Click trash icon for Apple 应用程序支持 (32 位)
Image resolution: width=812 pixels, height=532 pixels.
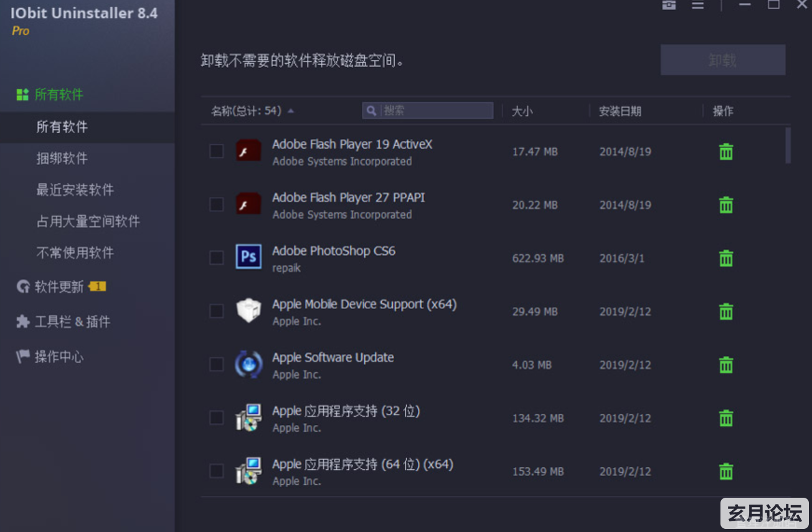click(726, 418)
